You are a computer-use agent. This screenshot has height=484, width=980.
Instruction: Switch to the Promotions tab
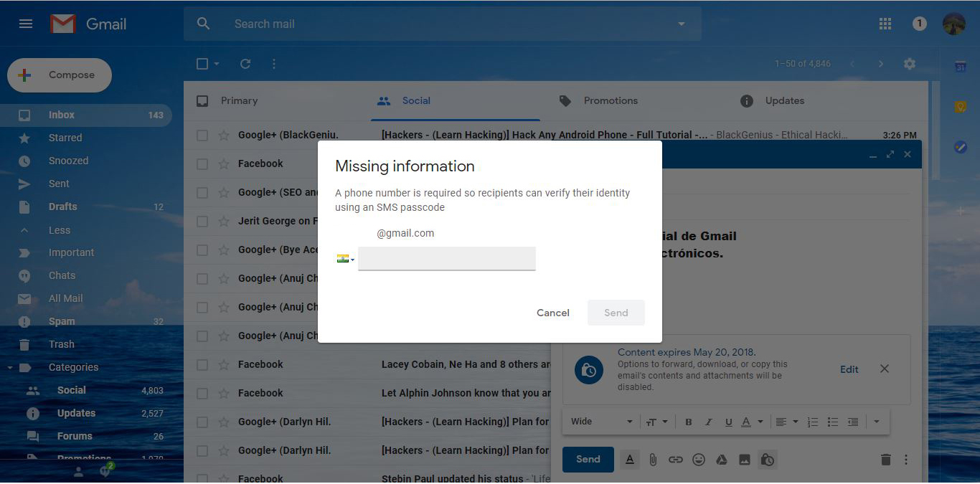pos(611,101)
